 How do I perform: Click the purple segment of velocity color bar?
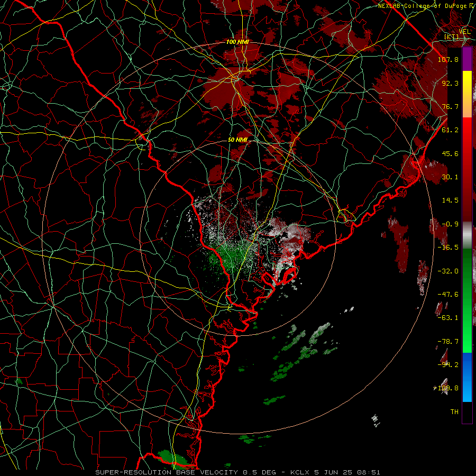pos(467,59)
